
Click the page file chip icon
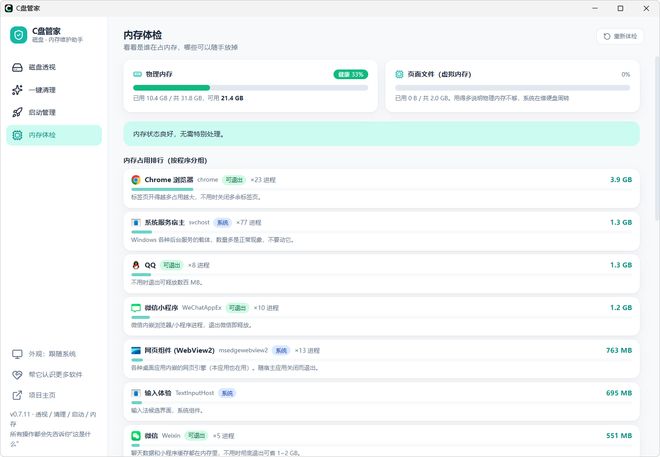tap(399, 74)
